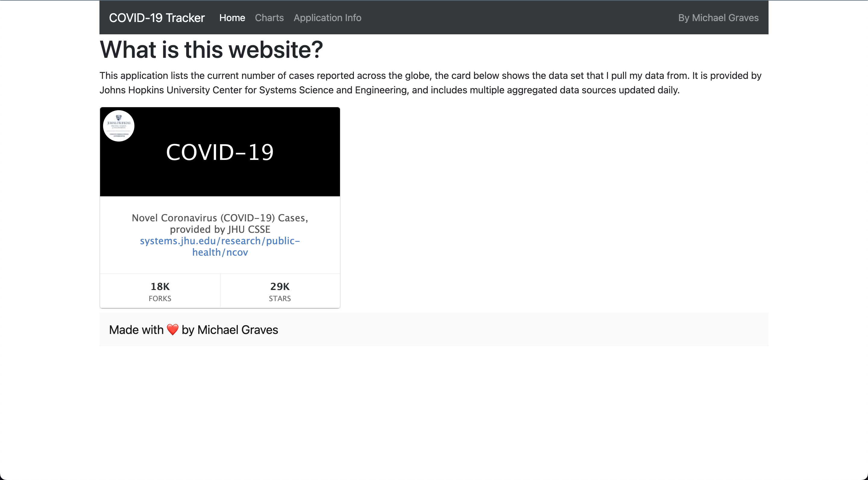The width and height of the screenshot is (868, 480).
Task: Click the STARS label under 29K
Action: coord(280,298)
